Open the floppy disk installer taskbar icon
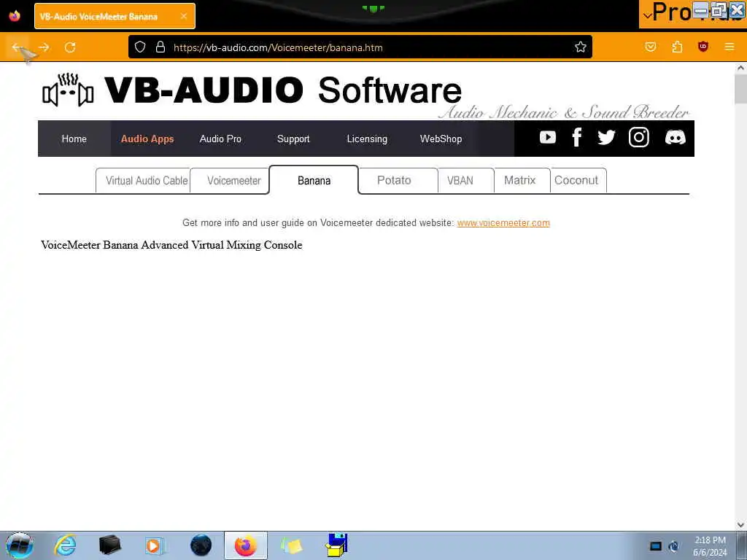 pyautogui.click(x=337, y=545)
